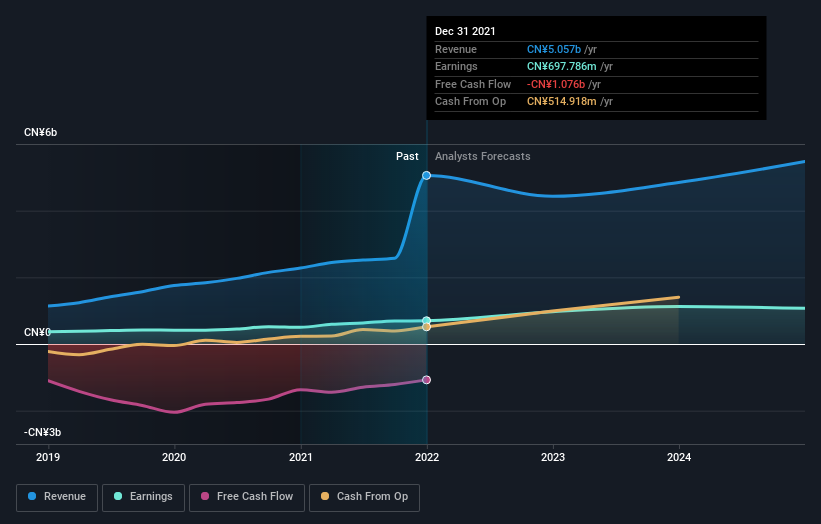
Task: Toggle the Cash From Op legend button
Action: 364,497
